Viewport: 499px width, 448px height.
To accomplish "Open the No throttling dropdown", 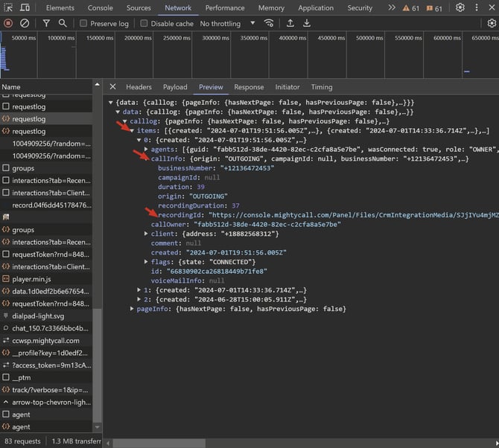I will click(227, 24).
